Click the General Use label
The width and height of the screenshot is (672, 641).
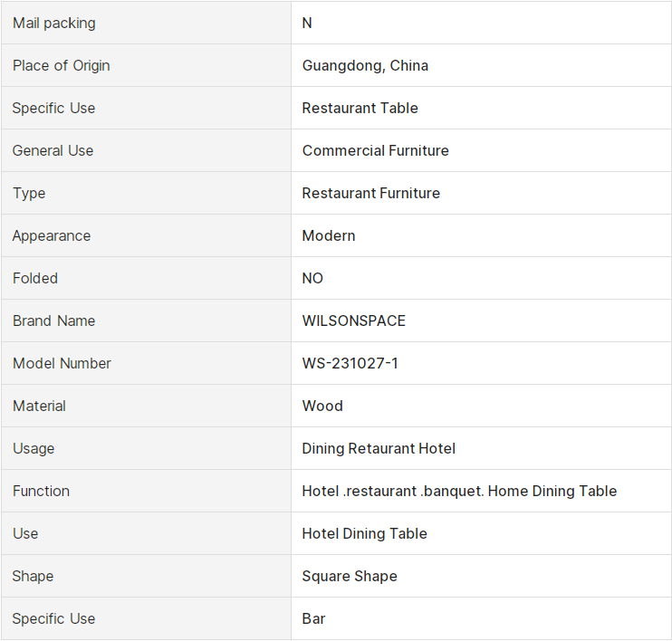click(x=53, y=150)
